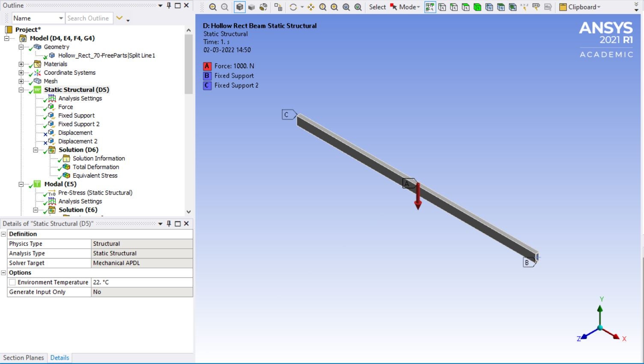Enable the Vertex selection filter
The width and height of the screenshot is (644, 364).
442,7
